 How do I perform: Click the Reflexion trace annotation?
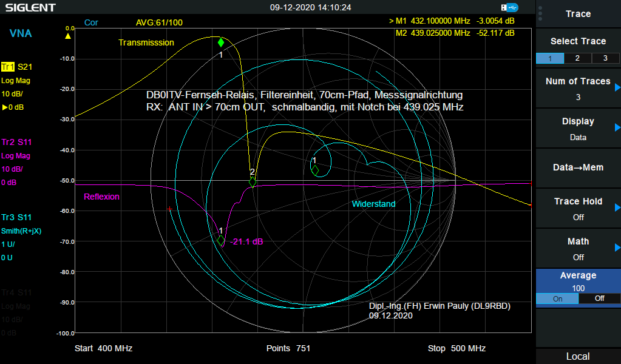[x=102, y=197]
